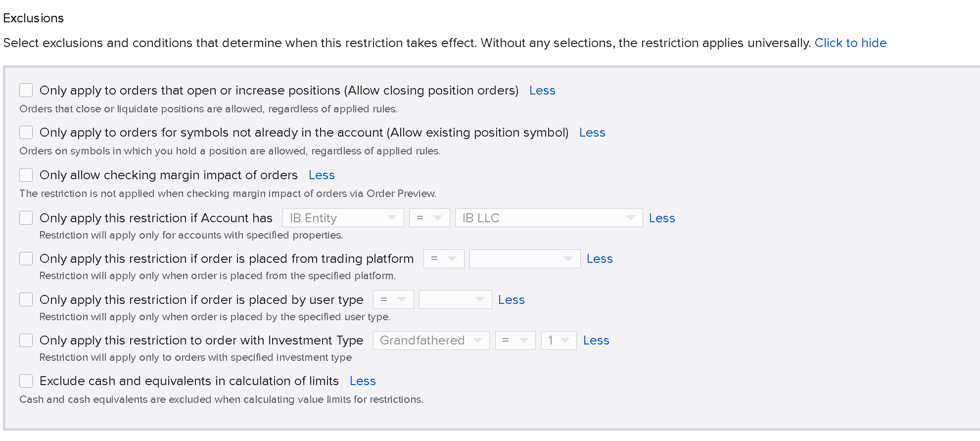The image size is (980, 441).
Task: Open the IB Entity dropdown
Action: tap(343, 218)
